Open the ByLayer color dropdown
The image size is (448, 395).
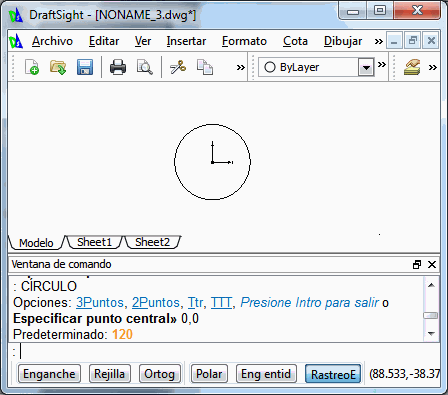click(x=366, y=68)
